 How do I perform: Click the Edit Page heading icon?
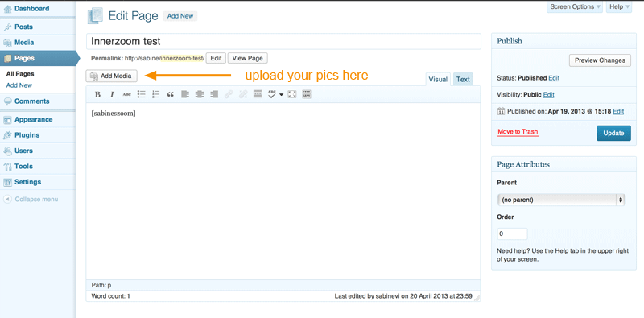(x=95, y=16)
